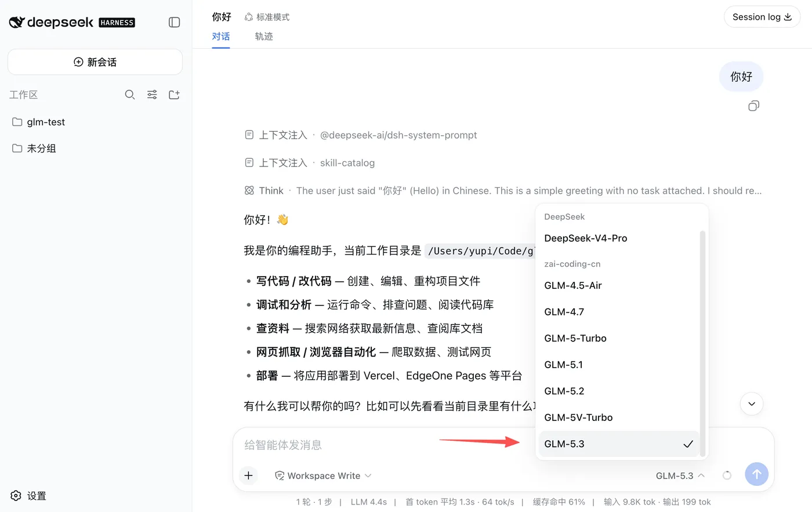Open 设置 in the sidebar
Image resolution: width=812 pixels, height=512 pixels.
(28, 496)
